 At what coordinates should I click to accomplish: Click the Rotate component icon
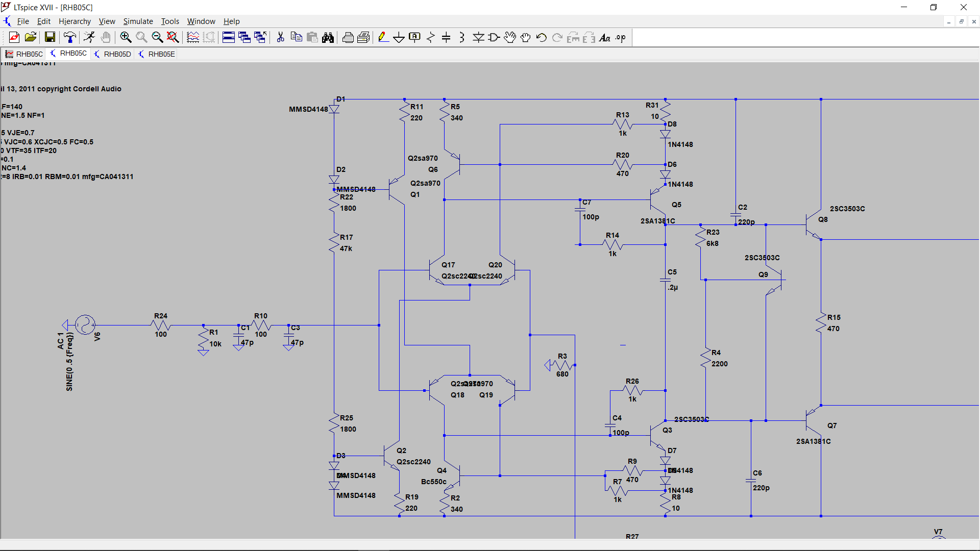coord(573,37)
